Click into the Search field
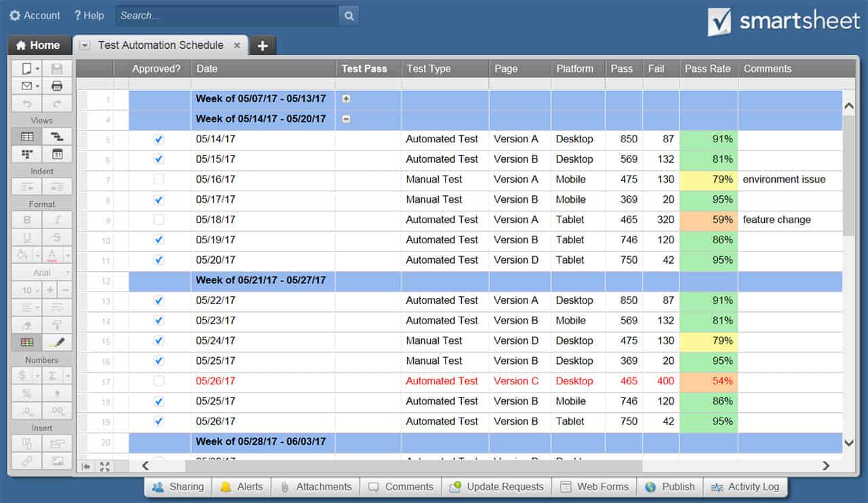 (x=226, y=16)
